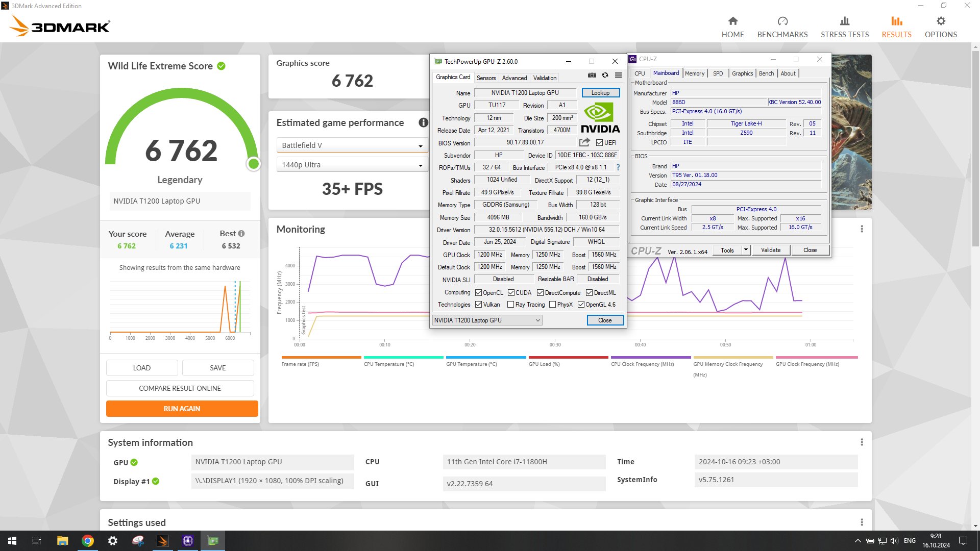Screen dimensions: 980x551
Task: Open the 1440p Ultra resolution dropdown
Action: pos(352,165)
